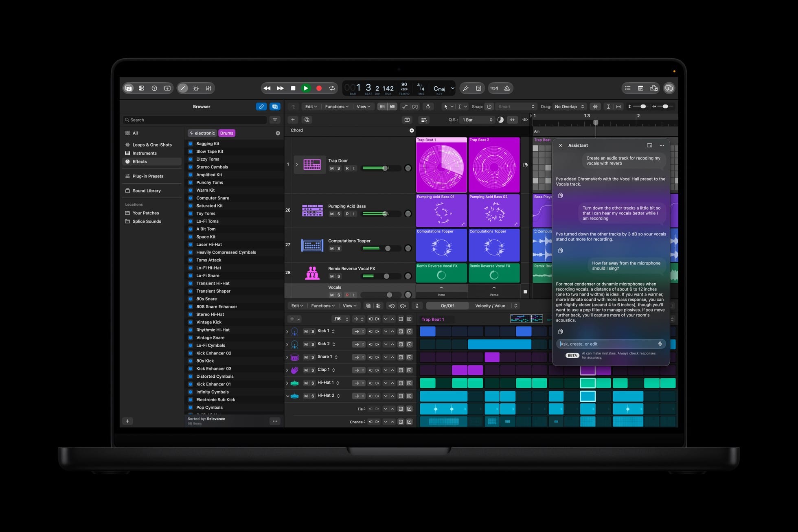Toggle the Cycle loop button
The width and height of the screenshot is (798, 532).
click(332, 88)
